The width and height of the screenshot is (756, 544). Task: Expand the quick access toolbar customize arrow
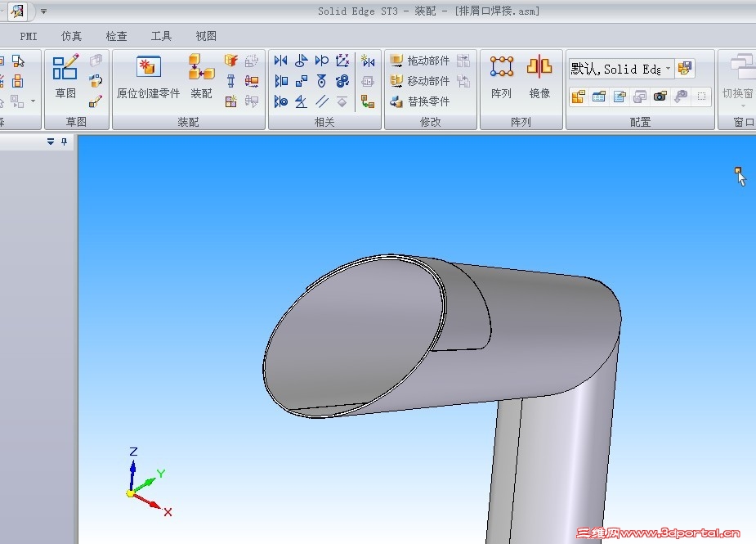click(43, 11)
